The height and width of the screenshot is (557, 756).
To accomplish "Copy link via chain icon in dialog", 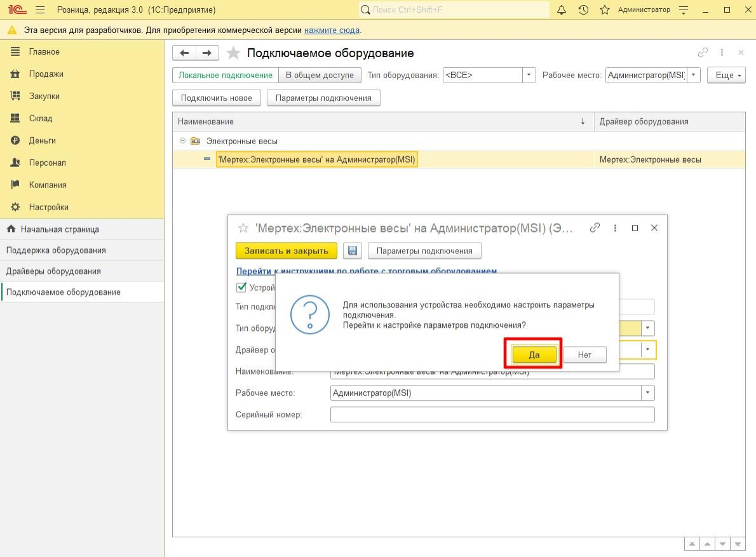I will (595, 228).
